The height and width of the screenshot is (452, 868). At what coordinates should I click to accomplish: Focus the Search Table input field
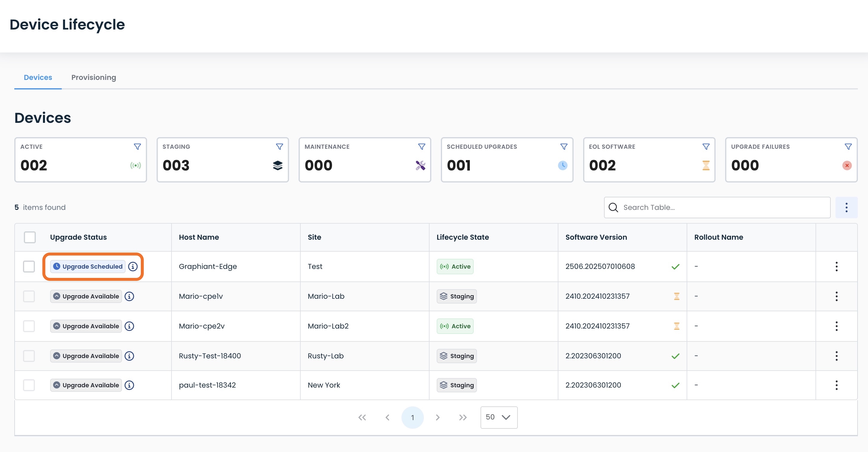click(x=717, y=208)
